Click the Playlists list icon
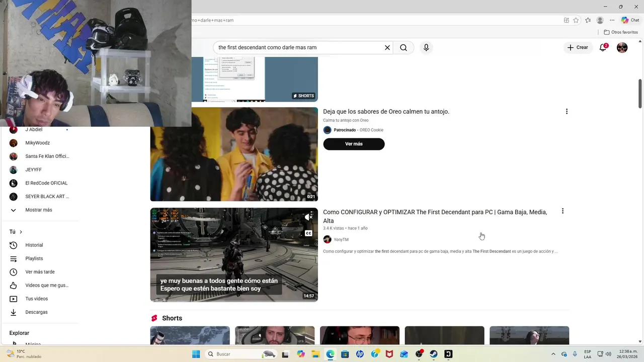The image size is (644, 362). point(14,258)
